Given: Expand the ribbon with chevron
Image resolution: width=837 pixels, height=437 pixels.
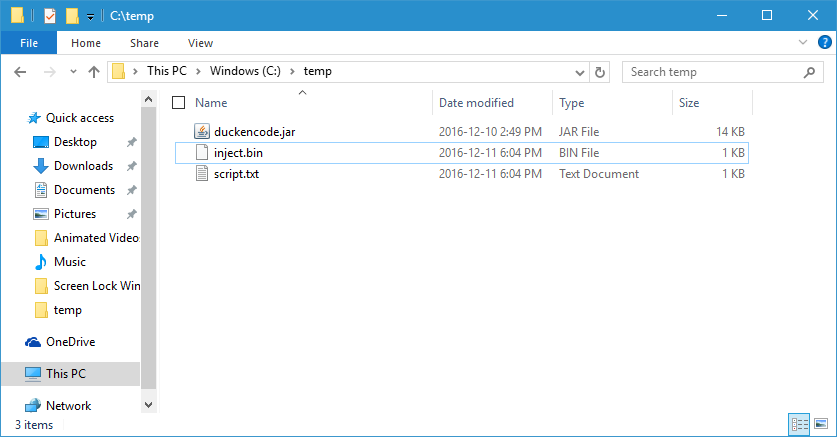Looking at the screenshot, I should pyautogui.click(x=803, y=42).
